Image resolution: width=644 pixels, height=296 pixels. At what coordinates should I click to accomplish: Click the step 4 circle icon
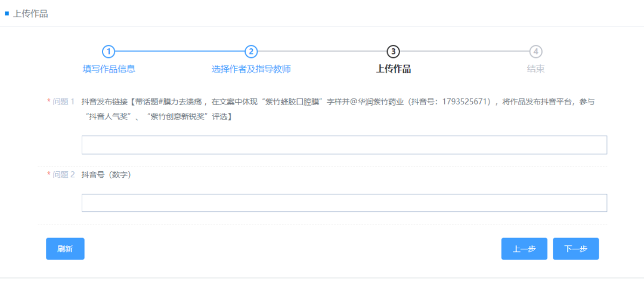536,52
